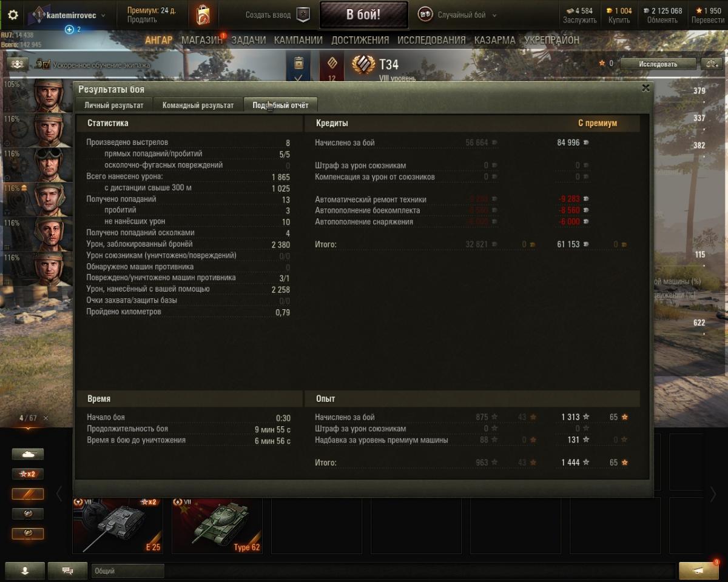The image size is (728, 582).
Task: Toggle the upper medal carousel filter
Action: pos(28,513)
